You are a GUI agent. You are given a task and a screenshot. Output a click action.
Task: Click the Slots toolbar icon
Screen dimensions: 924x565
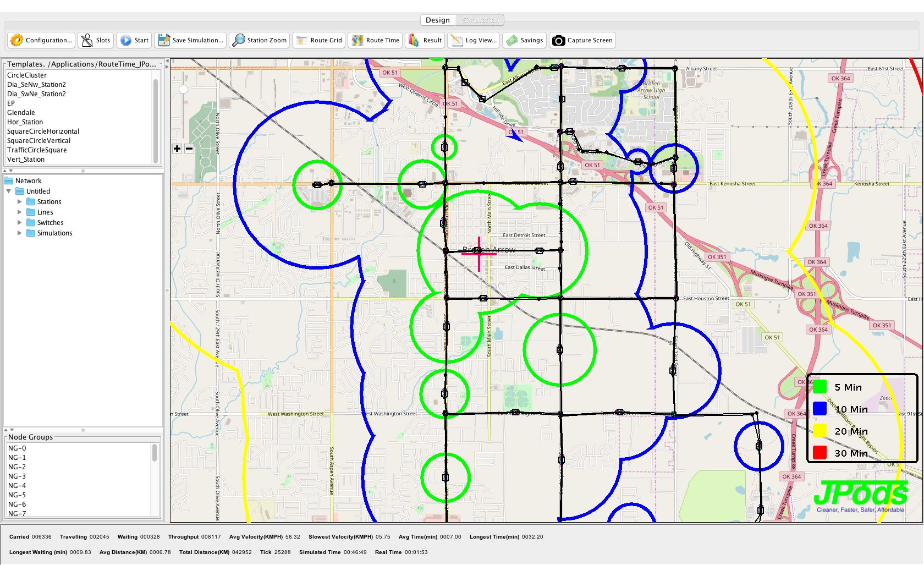(x=87, y=40)
